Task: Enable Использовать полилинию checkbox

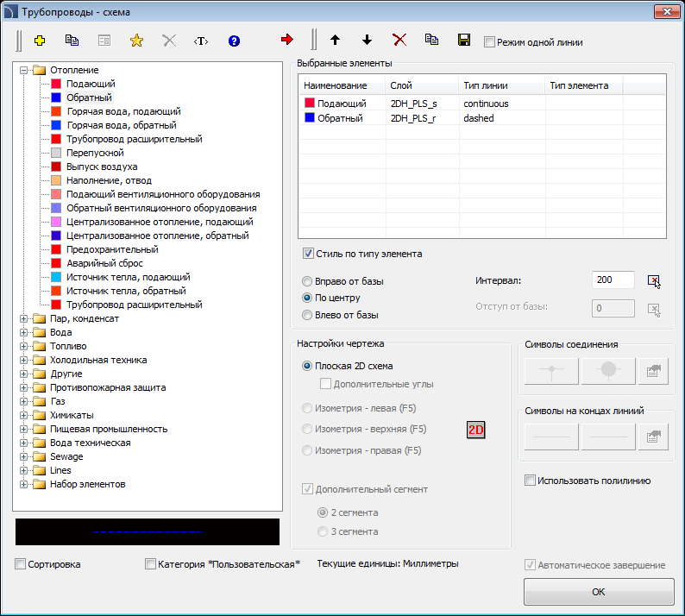Action: coord(530,481)
